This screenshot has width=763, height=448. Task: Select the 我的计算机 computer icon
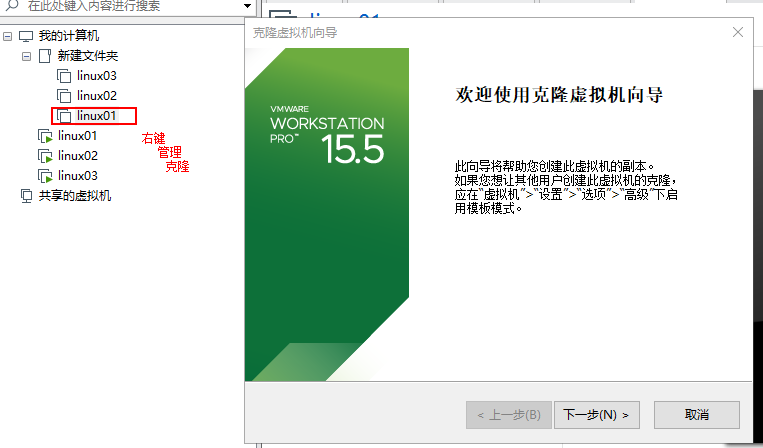click(x=26, y=36)
